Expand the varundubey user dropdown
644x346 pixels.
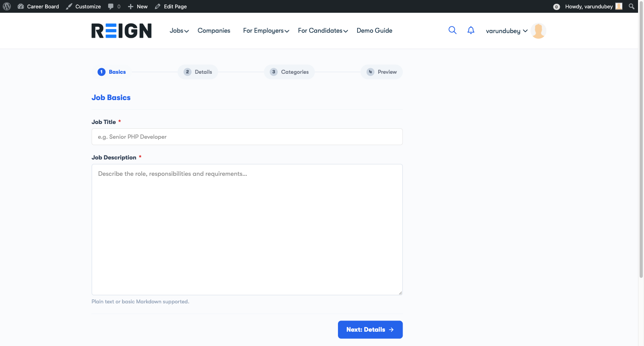tap(507, 31)
